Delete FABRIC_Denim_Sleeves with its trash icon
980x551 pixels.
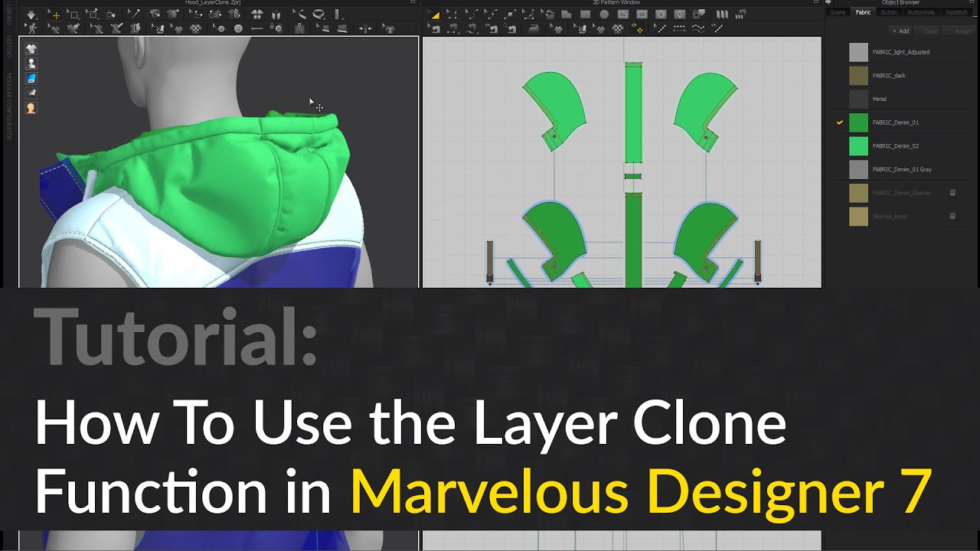(x=952, y=193)
